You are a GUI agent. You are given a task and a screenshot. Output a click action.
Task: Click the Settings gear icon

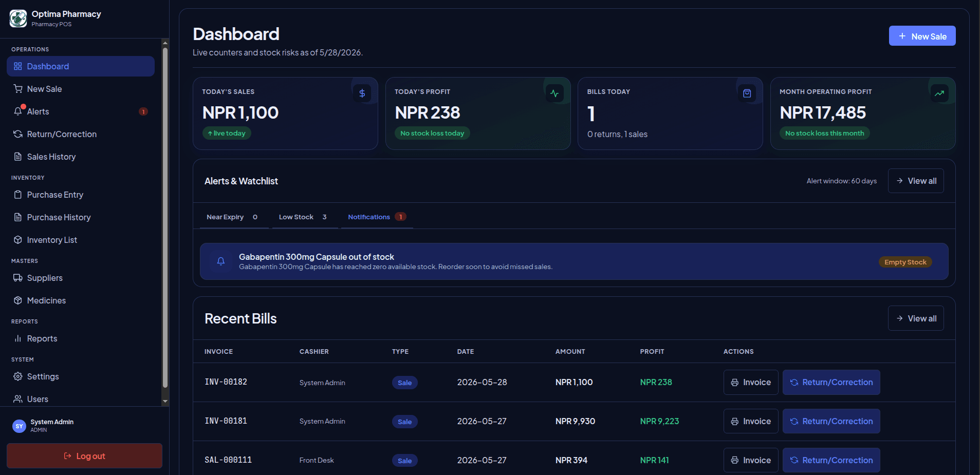pyautogui.click(x=18, y=376)
